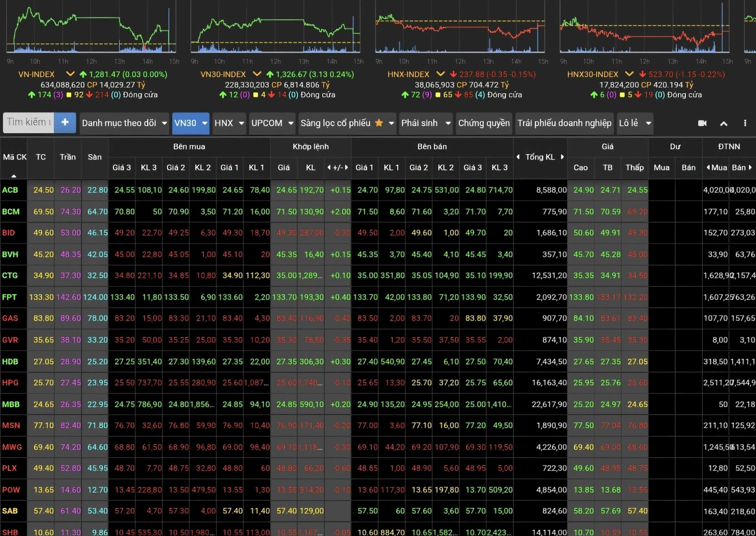Viewport: 756px width, 536px height.
Task: Open the MBB stock symbol
Action: tap(11, 404)
